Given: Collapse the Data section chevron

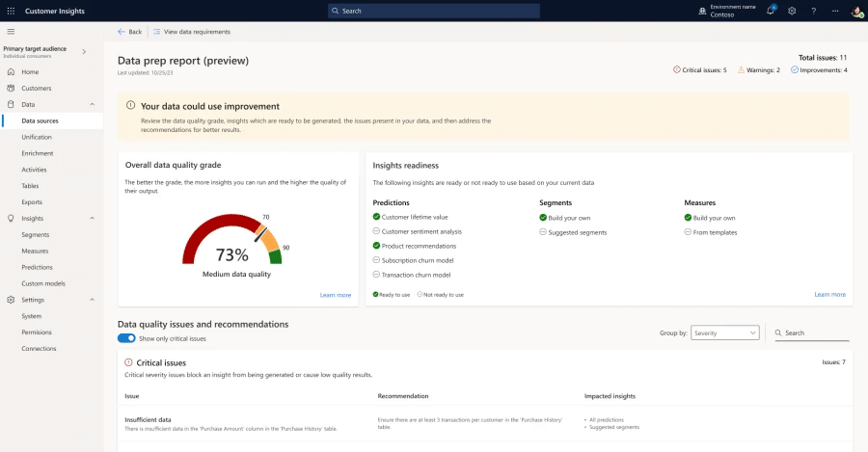Looking at the screenshot, I should (x=92, y=104).
